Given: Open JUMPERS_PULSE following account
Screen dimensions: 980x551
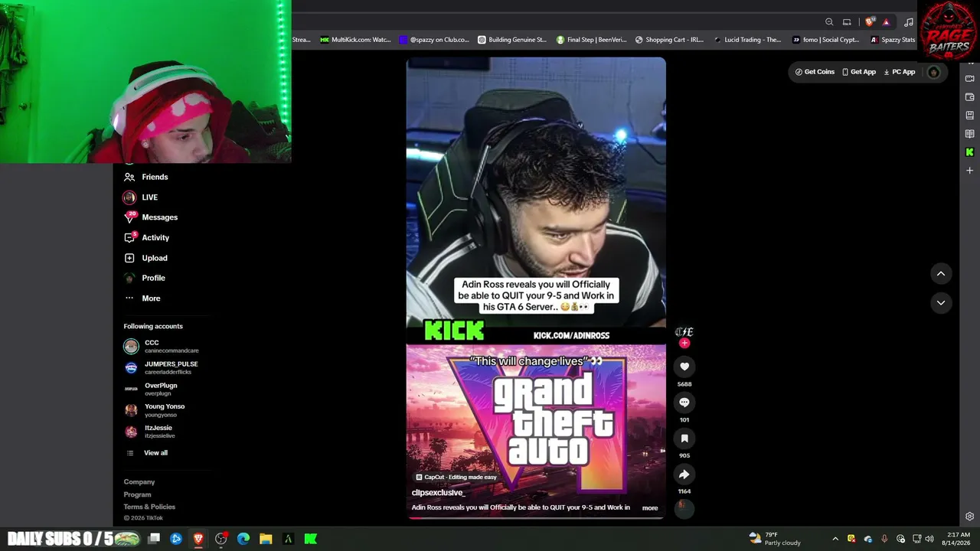Looking at the screenshot, I should [162, 368].
